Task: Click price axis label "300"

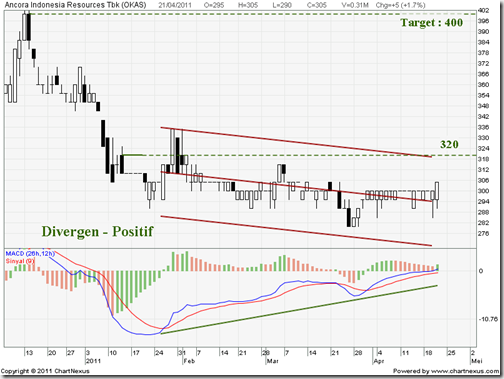Action: (x=483, y=191)
